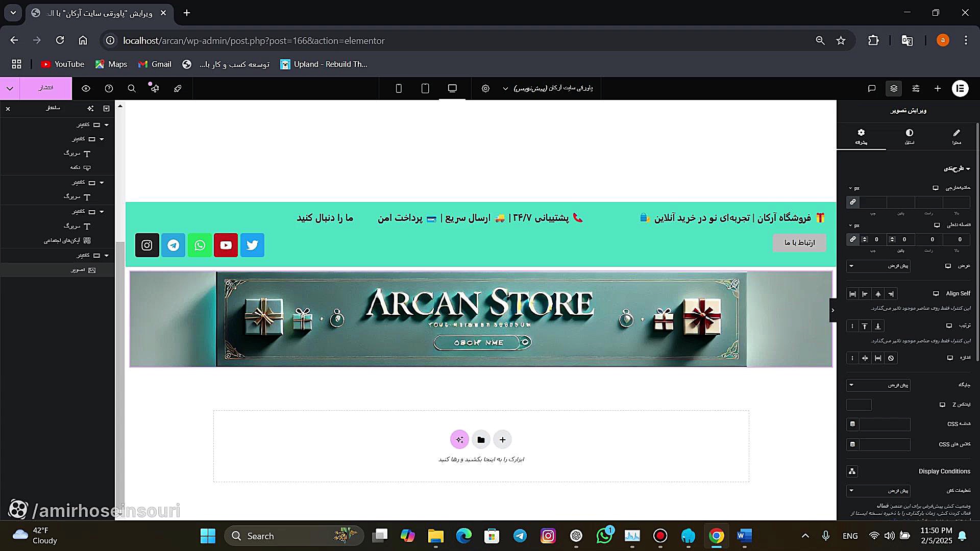Viewport: 980px width, 551px height.
Task: Set Align Self to stretch
Action: click(x=852, y=294)
